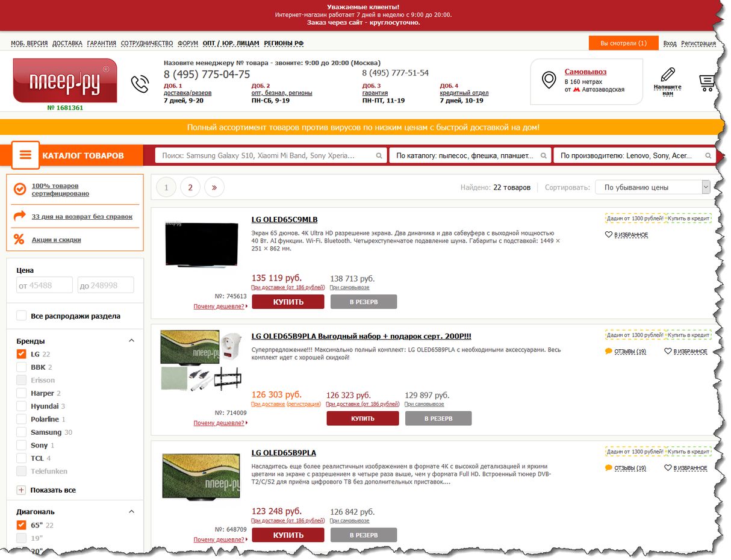
Task: Open the shopping cart icon
Action: coord(707,82)
